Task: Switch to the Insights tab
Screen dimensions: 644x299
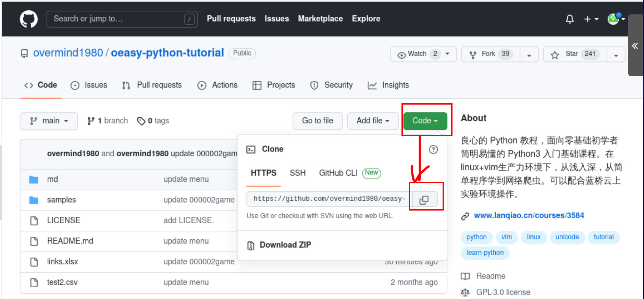Action: click(388, 85)
